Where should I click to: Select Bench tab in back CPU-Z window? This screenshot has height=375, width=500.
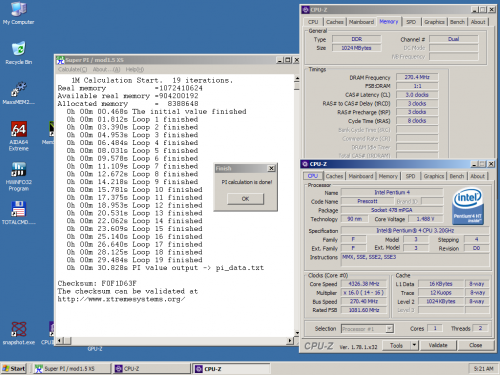click(x=457, y=22)
